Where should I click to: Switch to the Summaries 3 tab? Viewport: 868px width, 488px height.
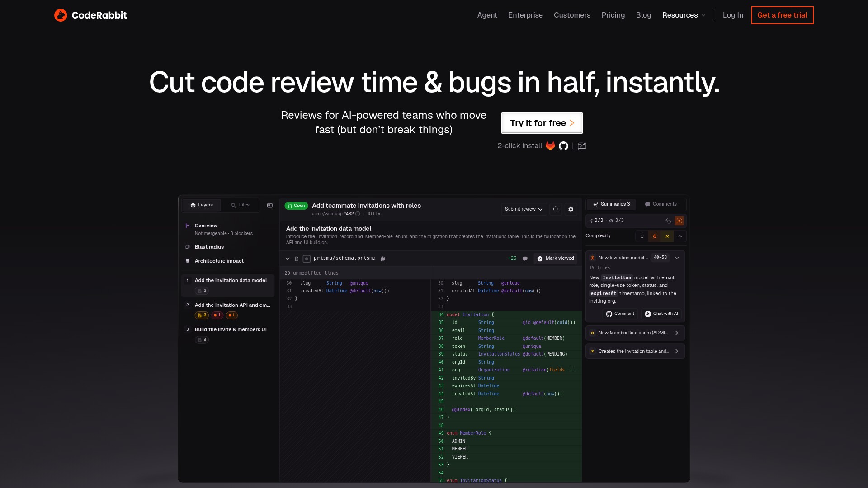612,204
